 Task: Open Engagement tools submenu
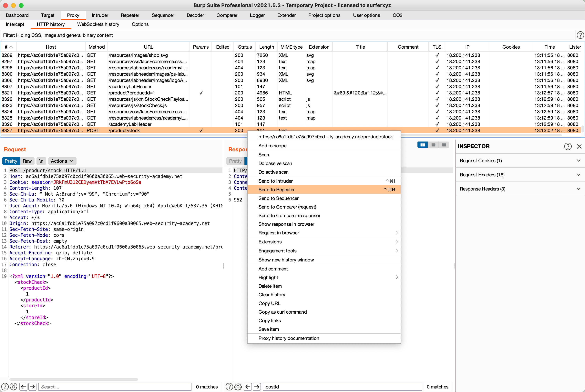point(324,251)
